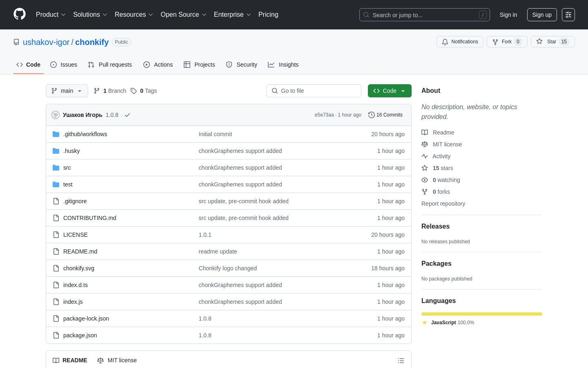Open the chonkify repository link
The width and height of the screenshot is (588, 368).
pos(92,42)
